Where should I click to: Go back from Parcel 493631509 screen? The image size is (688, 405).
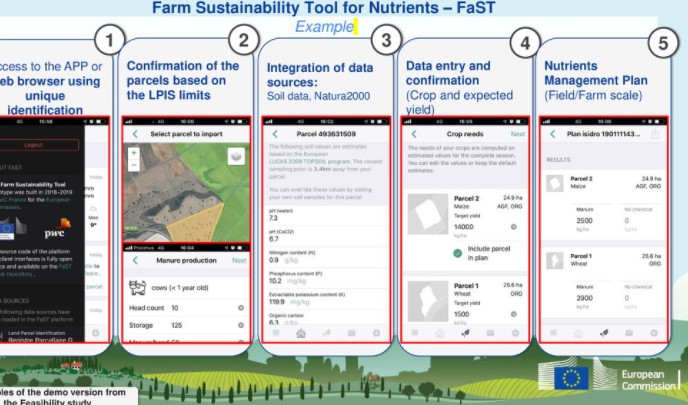click(272, 134)
